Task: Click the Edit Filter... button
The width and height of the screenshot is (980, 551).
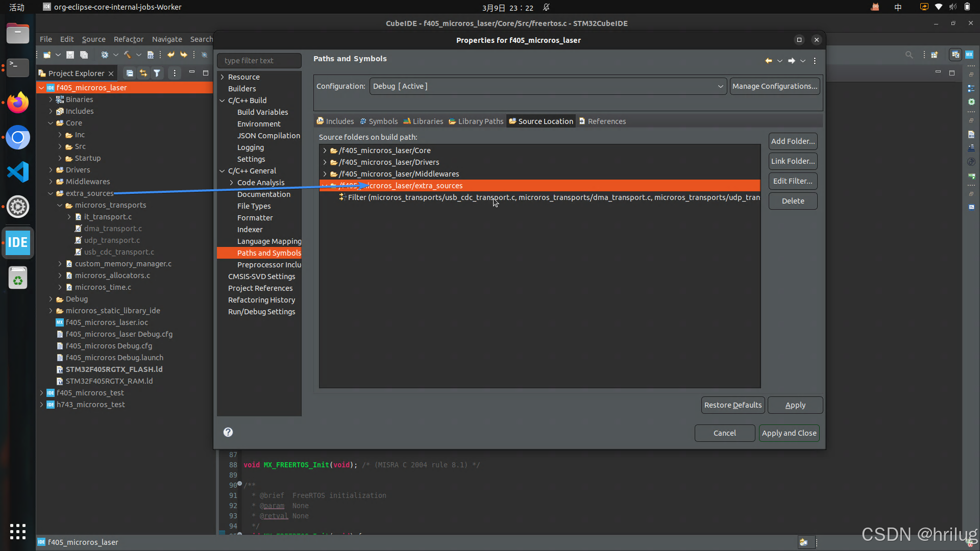Action: click(792, 181)
